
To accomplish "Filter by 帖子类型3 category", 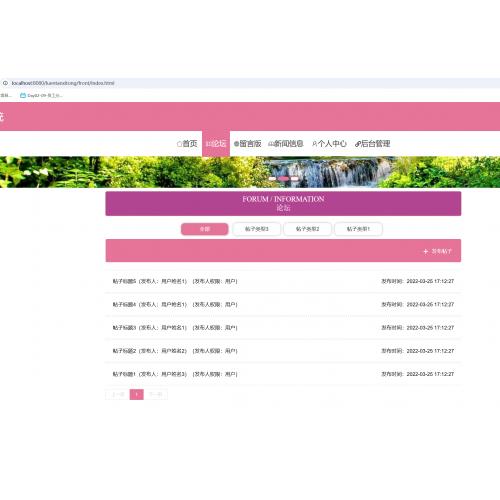I will point(256,229).
